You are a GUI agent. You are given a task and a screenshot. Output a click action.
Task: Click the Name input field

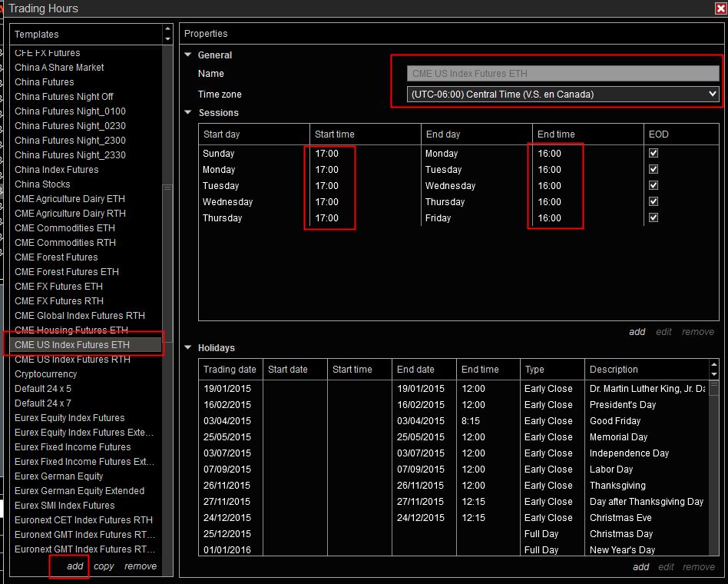(562, 74)
